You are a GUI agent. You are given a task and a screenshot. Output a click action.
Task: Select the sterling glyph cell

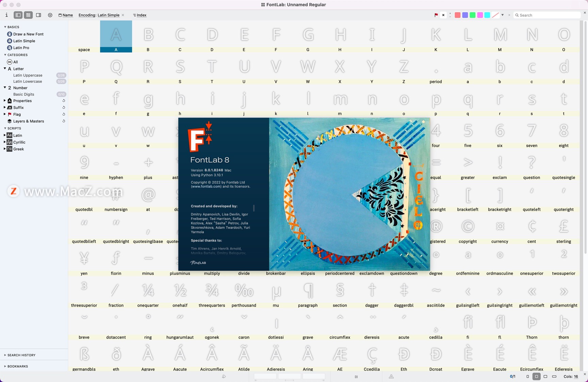[x=564, y=228]
